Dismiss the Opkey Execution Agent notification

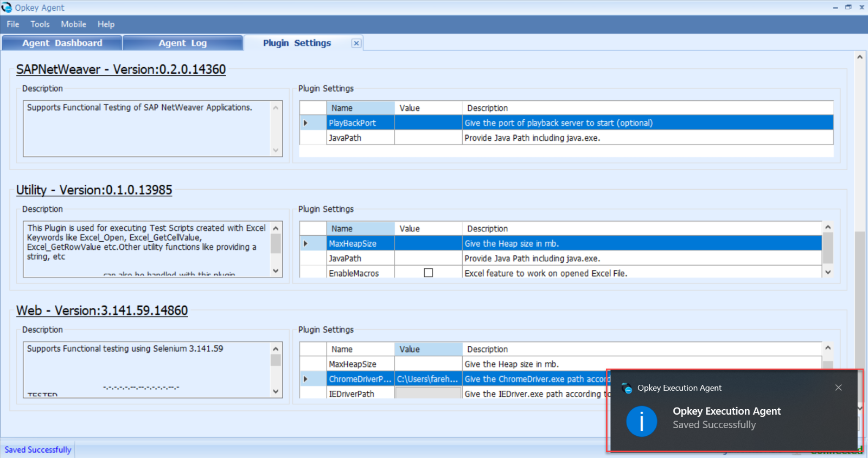(839, 388)
